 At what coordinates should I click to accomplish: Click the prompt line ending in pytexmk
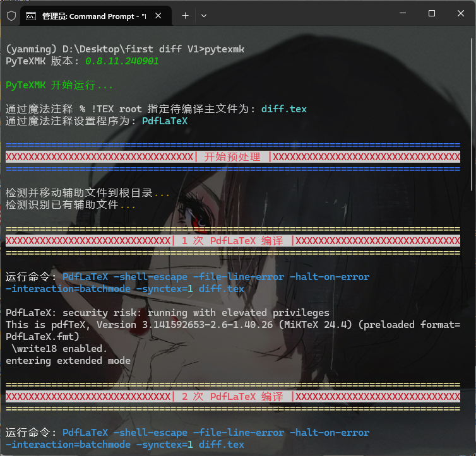click(x=125, y=49)
